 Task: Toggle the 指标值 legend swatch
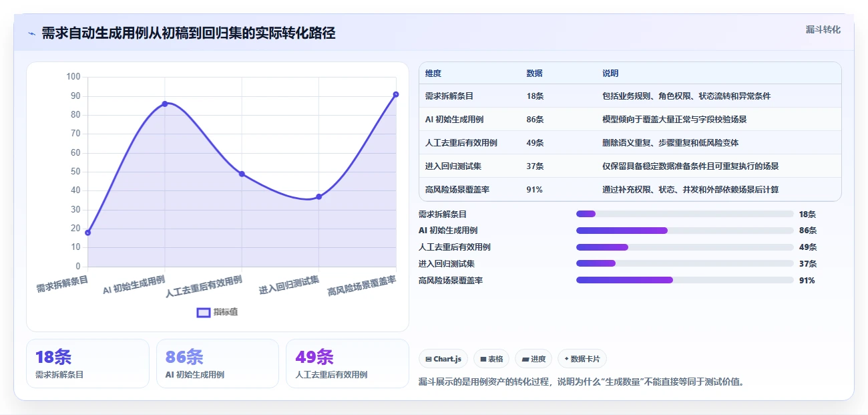click(204, 312)
